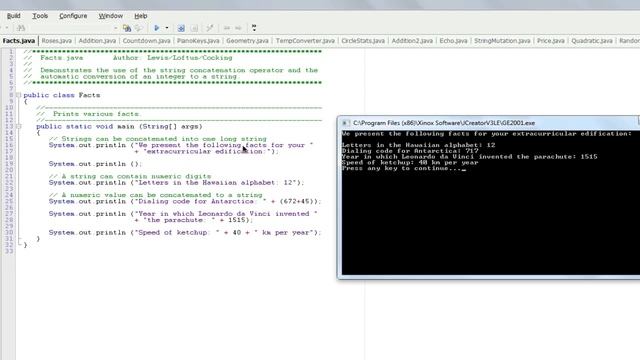Click console output 'Dialing code for Antarctica: 717'
Image resolution: width=640 pixels, height=360 pixels.
pyautogui.click(x=410, y=151)
